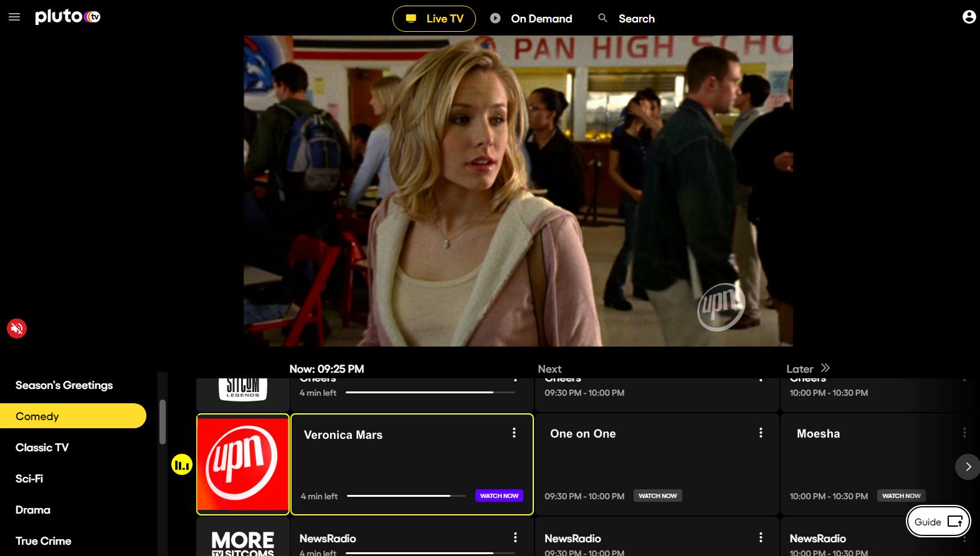980x556 pixels.
Task: Open options for NewsRadio at 09:30 PM
Action: pos(761,537)
